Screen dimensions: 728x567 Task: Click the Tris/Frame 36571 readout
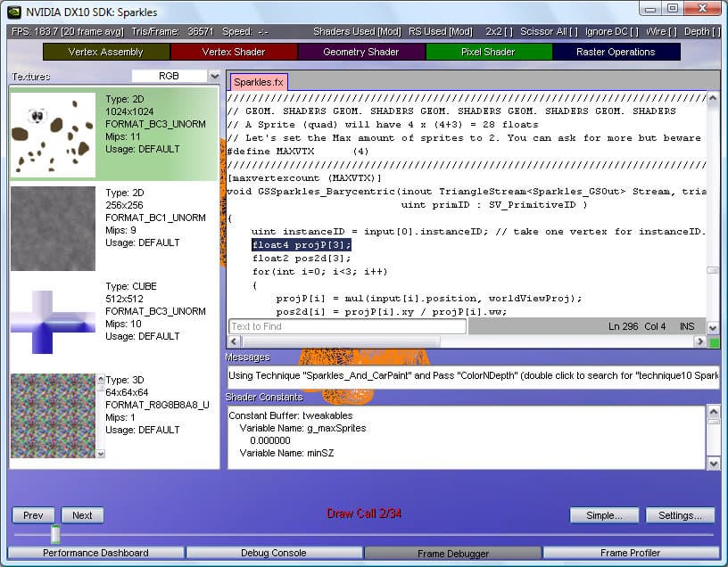(x=172, y=31)
